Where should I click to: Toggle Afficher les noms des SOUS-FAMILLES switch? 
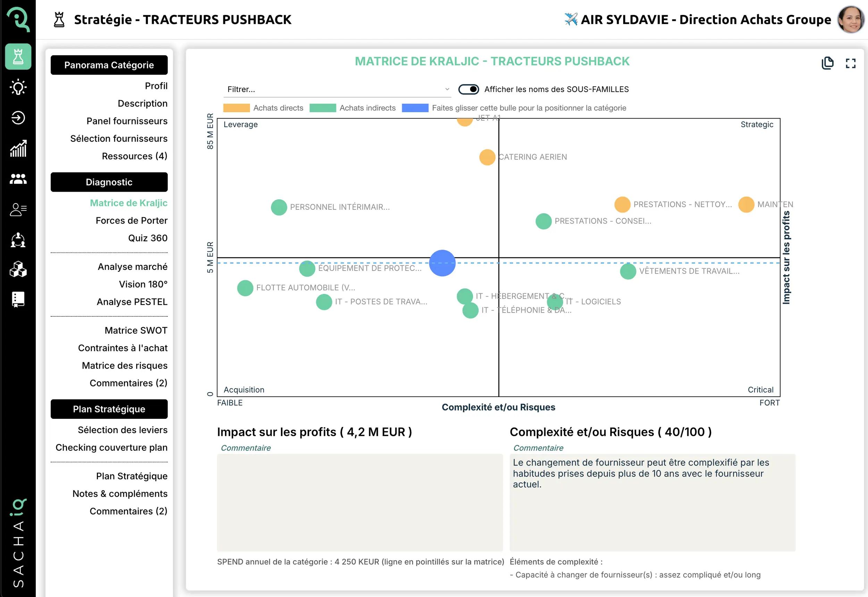(468, 89)
